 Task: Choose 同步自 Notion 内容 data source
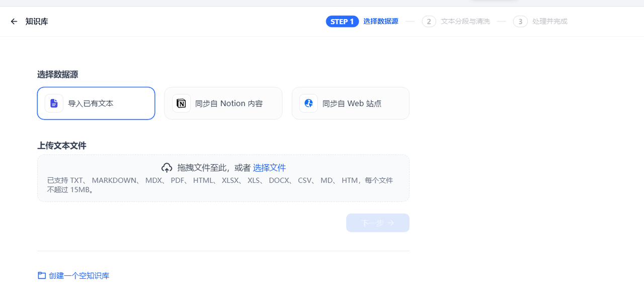point(223,103)
